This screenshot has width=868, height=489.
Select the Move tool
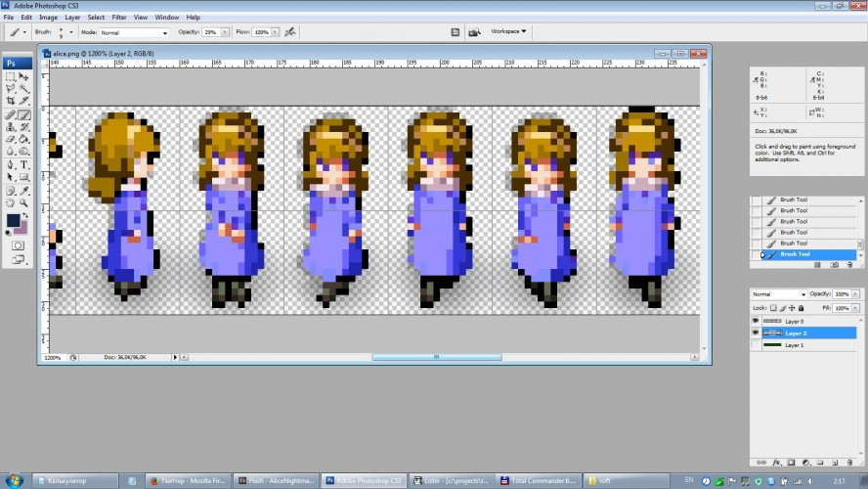(x=23, y=76)
